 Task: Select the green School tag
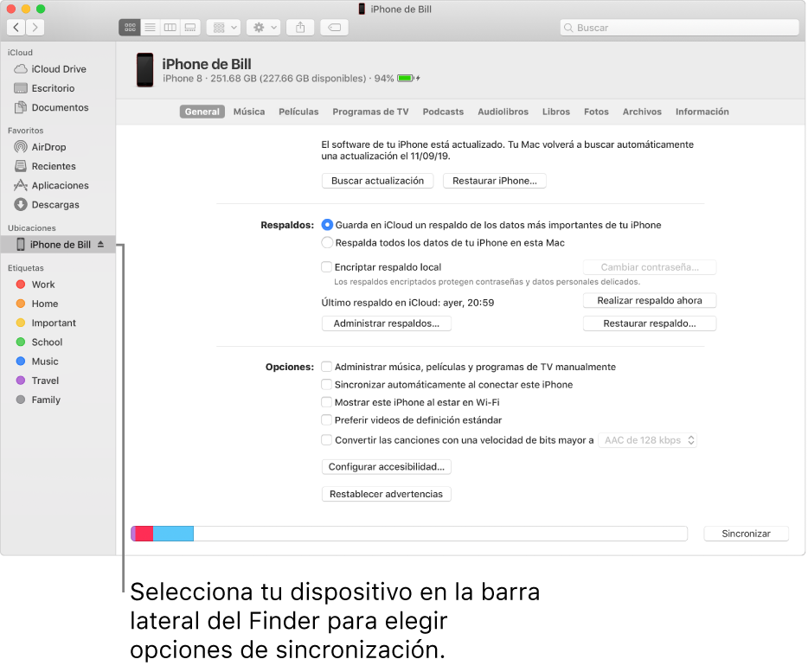[x=39, y=342]
